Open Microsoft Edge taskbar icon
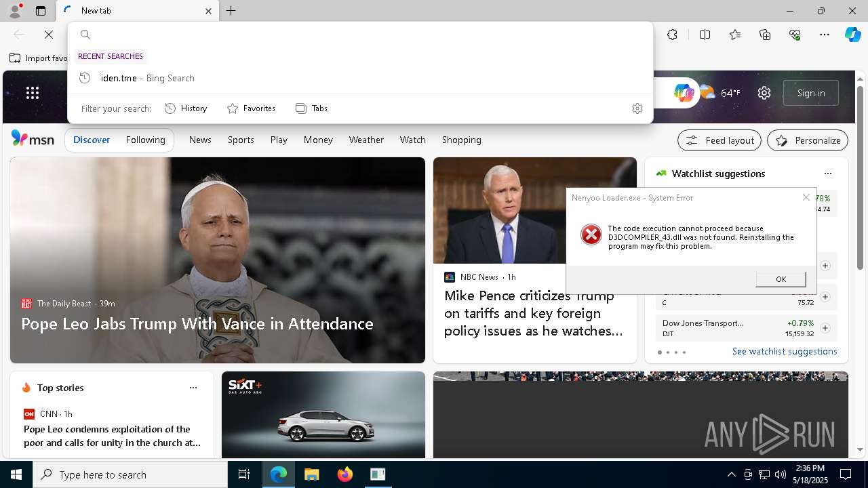 (279, 474)
